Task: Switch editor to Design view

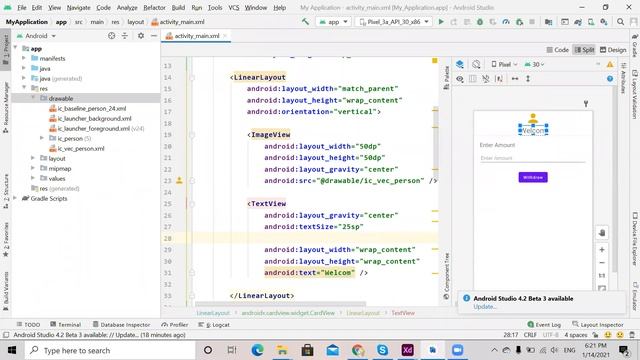Action: (x=613, y=50)
